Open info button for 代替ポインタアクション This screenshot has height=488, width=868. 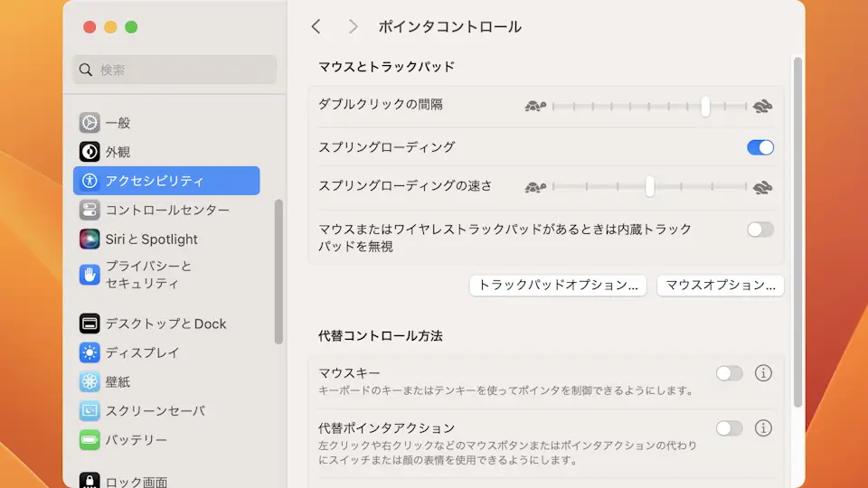[763, 428]
